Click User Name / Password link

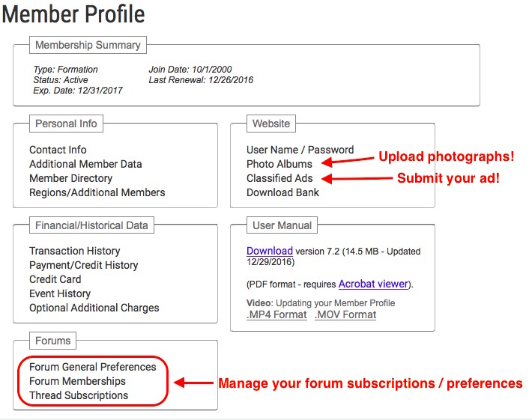point(300,150)
